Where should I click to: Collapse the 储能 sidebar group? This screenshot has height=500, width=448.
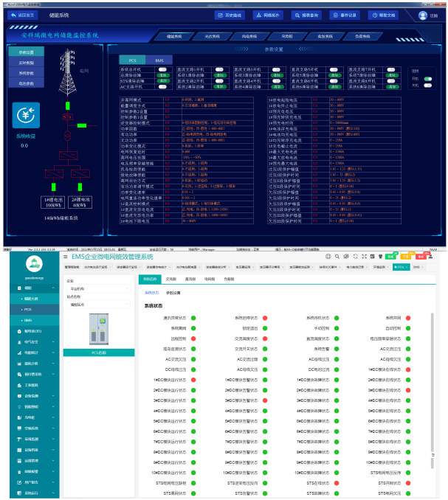[53, 288]
